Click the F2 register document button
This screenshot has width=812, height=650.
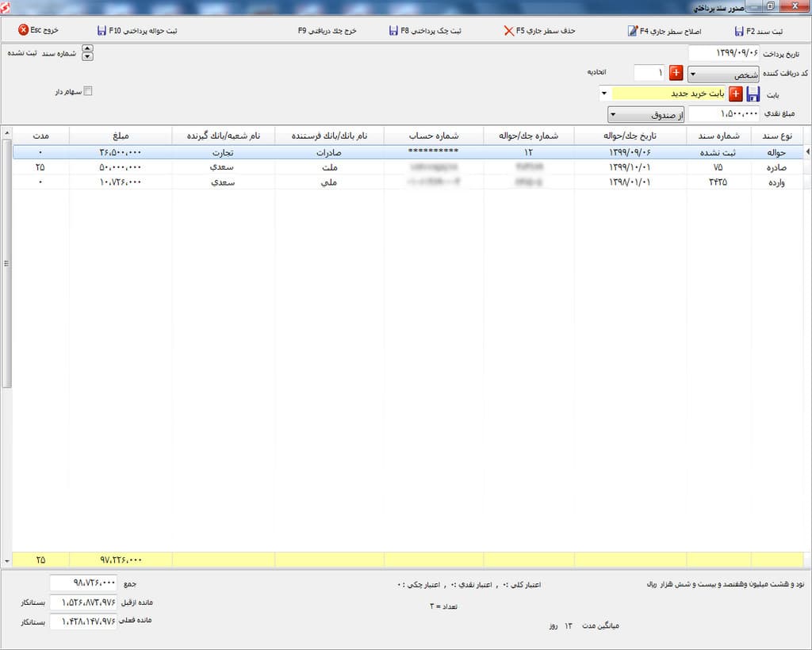coord(758,31)
